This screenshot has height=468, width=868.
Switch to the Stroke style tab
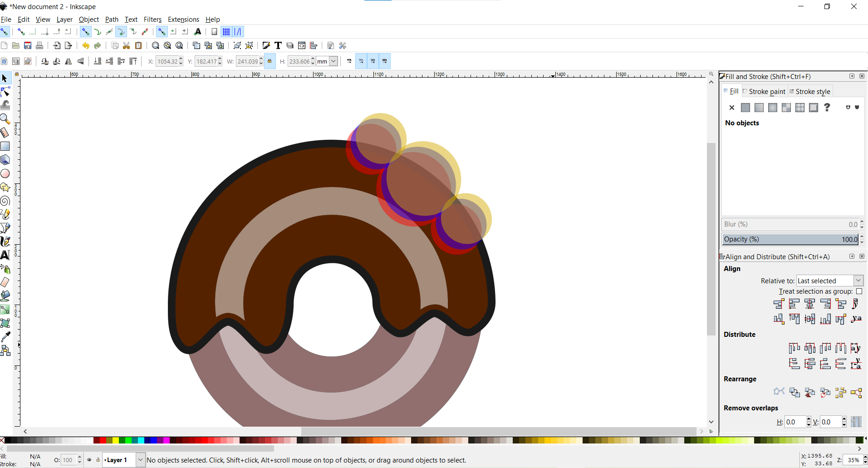(x=810, y=91)
